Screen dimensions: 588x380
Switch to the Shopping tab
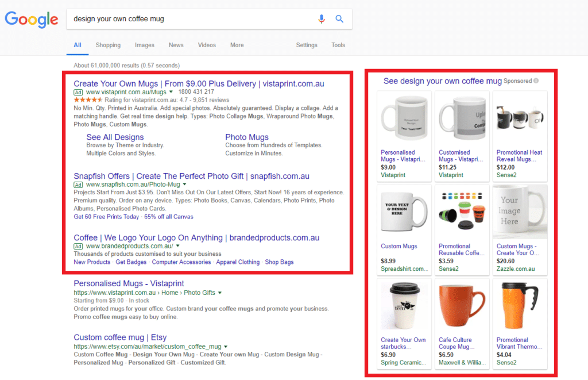[108, 45]
